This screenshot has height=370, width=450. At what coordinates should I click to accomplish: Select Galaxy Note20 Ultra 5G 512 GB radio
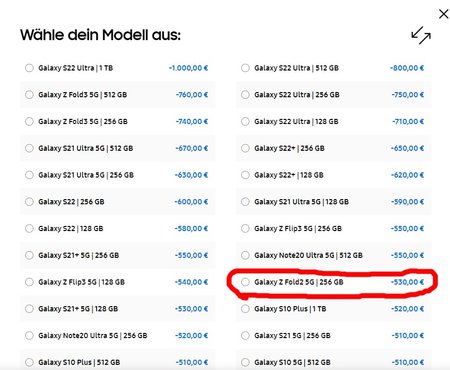245,255
